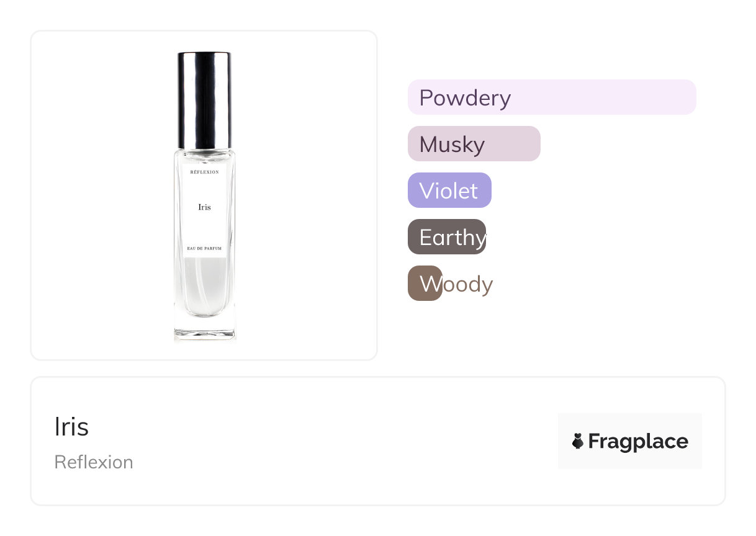
Task: Click the EAU DE PARFUM text on bottle
Action: 204,248
